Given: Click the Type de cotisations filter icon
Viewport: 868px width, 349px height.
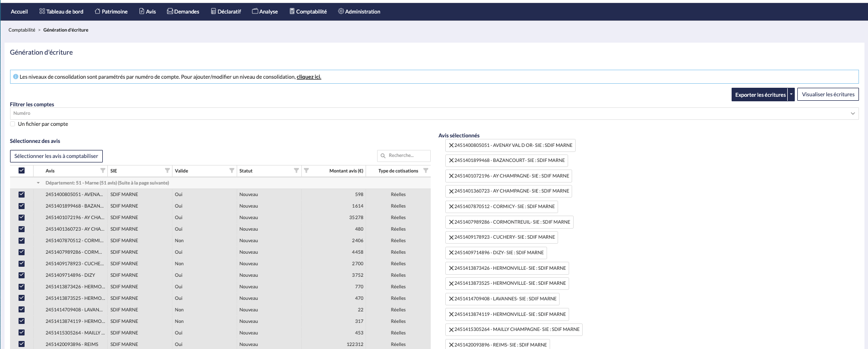Looking at the screenshot, I should (426, 171).
